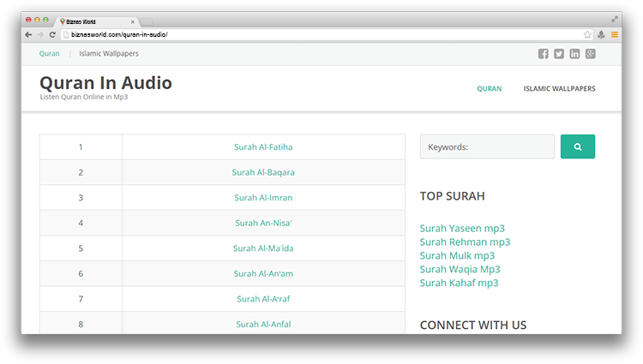
Task: Click row number 5 cell
Action: 81,248
